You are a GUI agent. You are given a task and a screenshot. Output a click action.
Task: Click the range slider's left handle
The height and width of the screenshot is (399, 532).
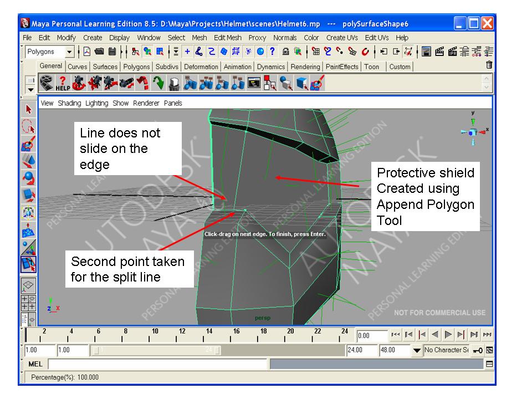pos(96,350)
